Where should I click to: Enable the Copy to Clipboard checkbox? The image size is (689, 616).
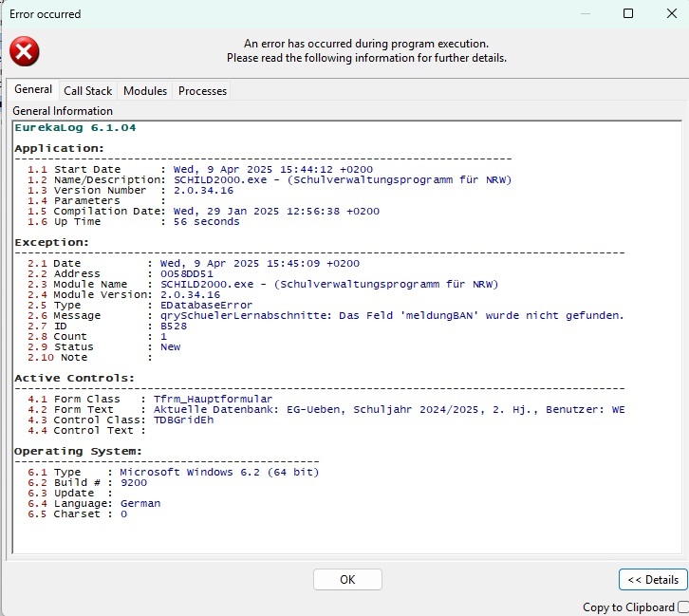(x=683, y=607)
